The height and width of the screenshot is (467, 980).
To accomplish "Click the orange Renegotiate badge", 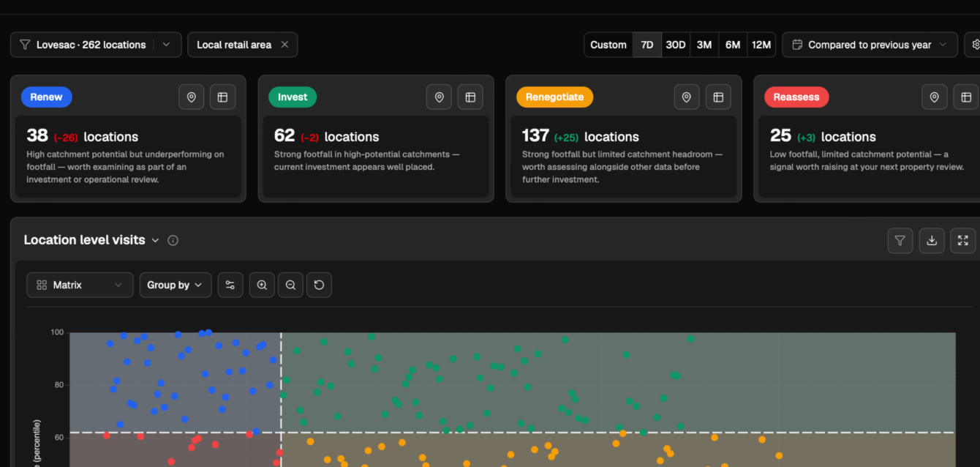I will click(x=554, y=97).
